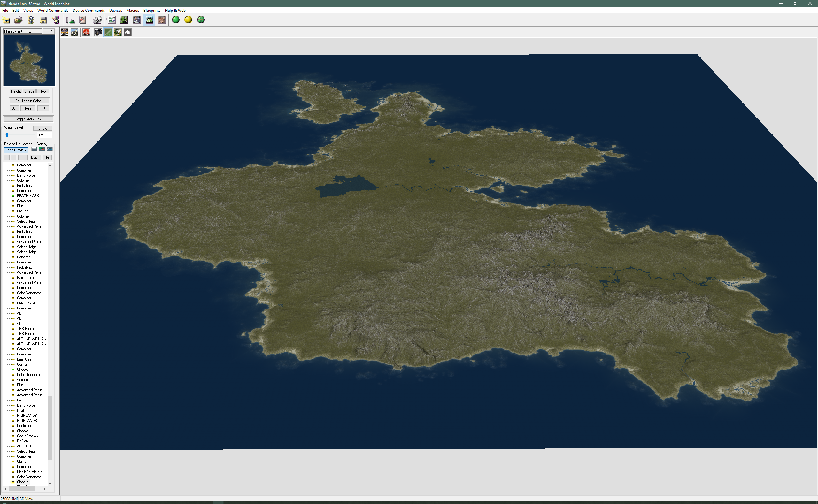The width and height of the screenshot is (818, 504).
Task: Toggle the Lock Preview button
Action: (x=16, y=150)
